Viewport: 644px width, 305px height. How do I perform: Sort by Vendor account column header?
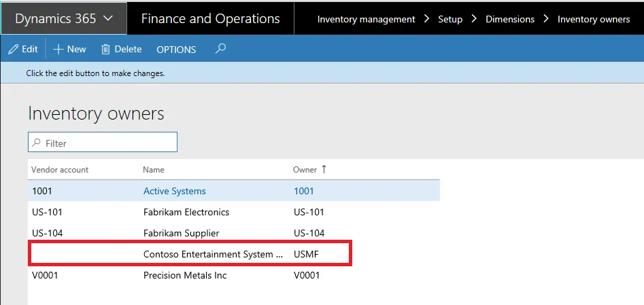[60, 170]
